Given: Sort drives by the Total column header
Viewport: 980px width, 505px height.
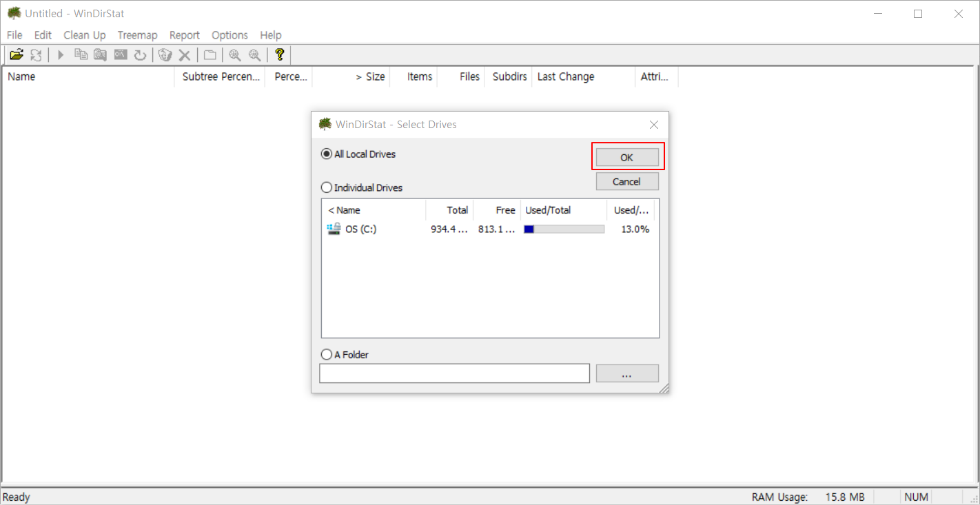Looking at the screenshot, I should pyautogui.click(x=449, y=210).
